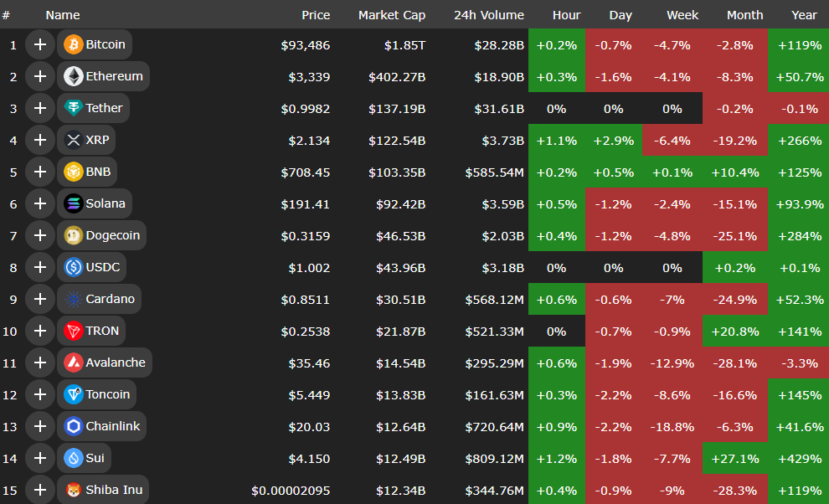Toggle the plus button on BNB row
The image size is (829, 504).
tap(39, 172)
